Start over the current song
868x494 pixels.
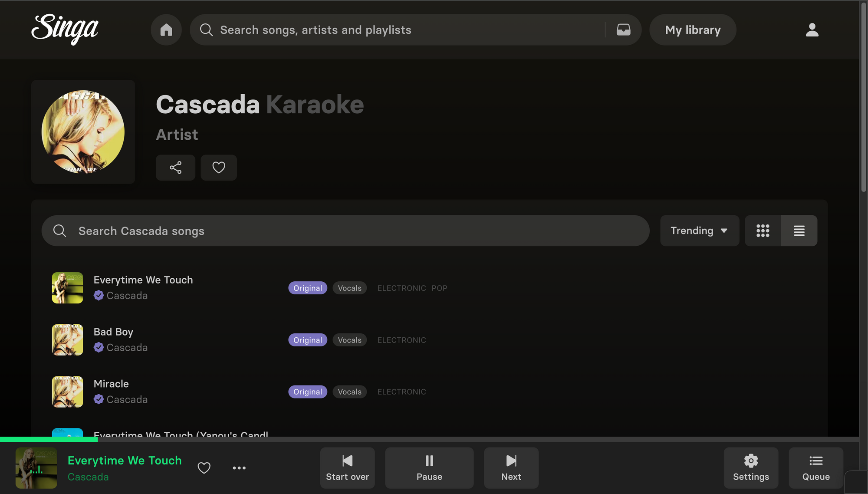pos(348,468)
